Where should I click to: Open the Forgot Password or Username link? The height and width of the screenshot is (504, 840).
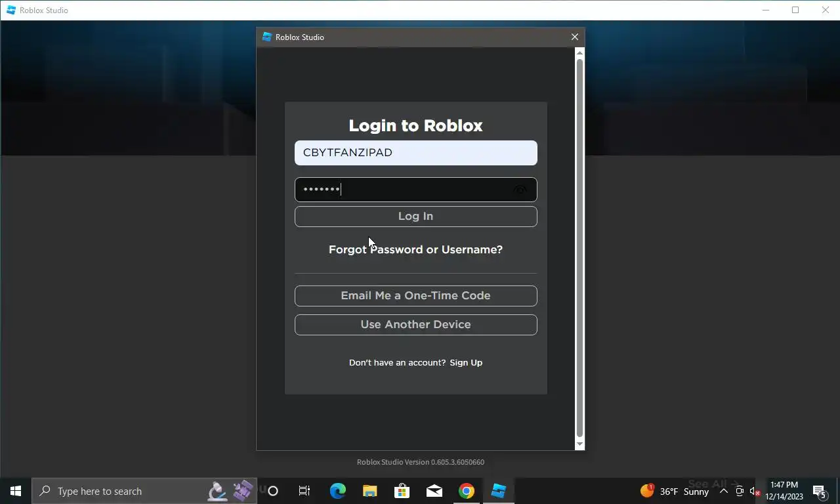415,249
